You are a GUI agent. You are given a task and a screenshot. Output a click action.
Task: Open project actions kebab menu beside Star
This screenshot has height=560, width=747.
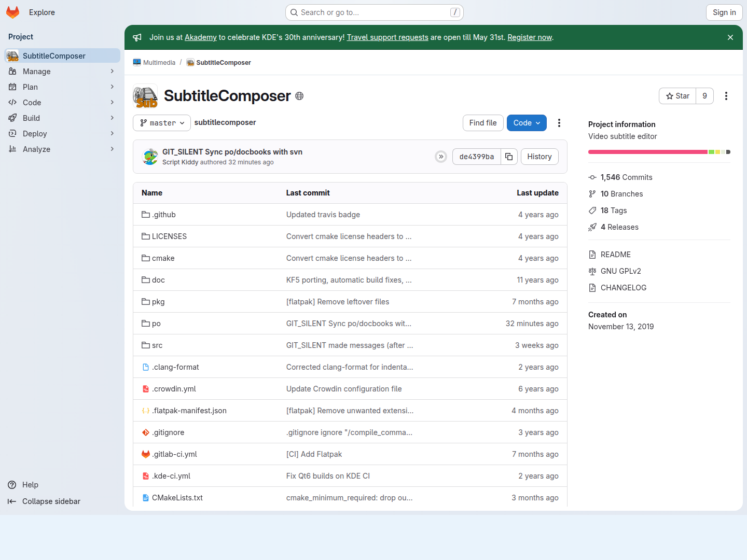pyautogui.click(x=726, y=96)
